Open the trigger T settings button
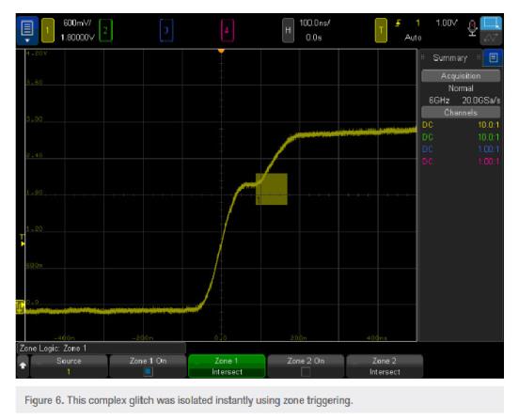Screen dimensions: 519x420 (x=381, y=30)
